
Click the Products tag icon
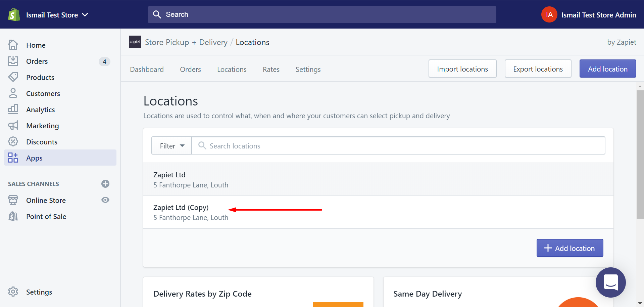[x=13, y=77]
